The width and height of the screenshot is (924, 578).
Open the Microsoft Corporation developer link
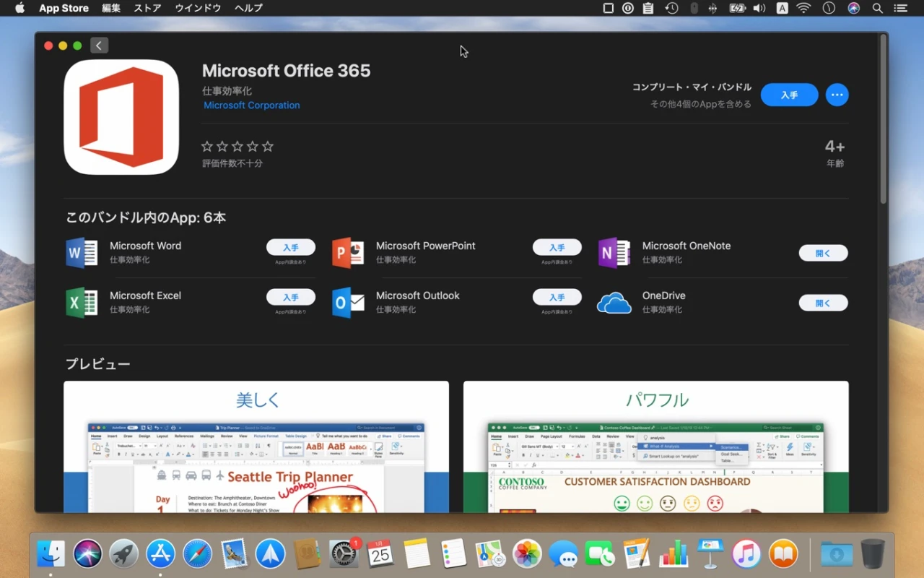pyautogui.click(x=251, y=105)
